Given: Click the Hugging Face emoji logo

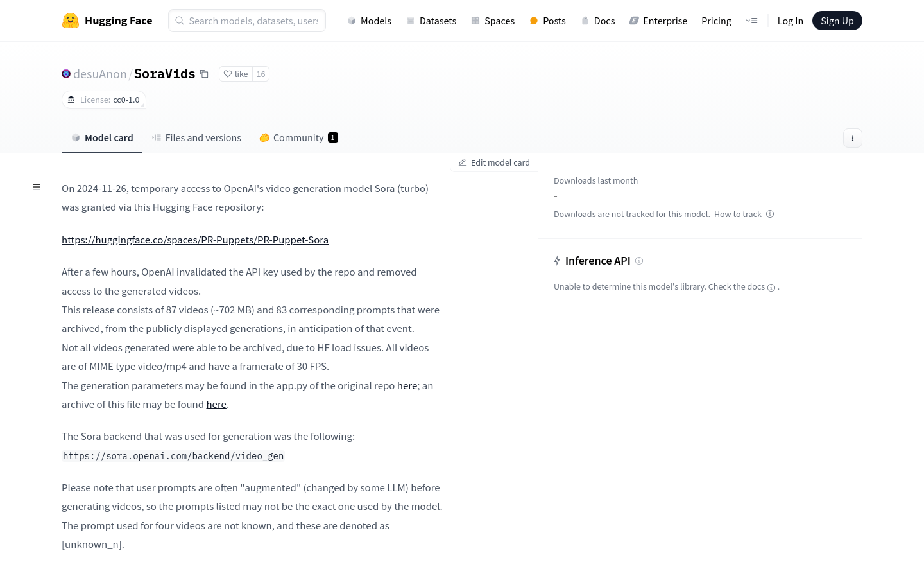Looking at the screenshot, I should pos(71,21).
